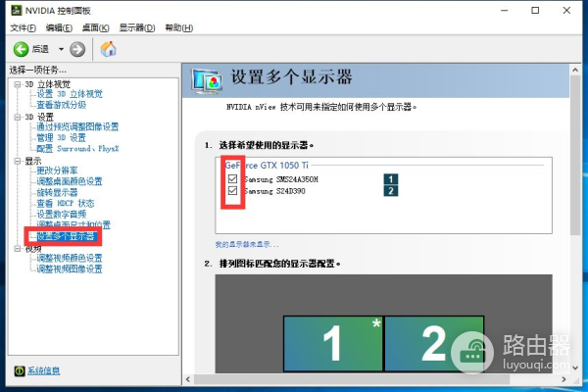This screenshot has height=392, width=588.
Task: Open the Back history dropdown arrow
Action: pyautogui.click(x=61, y=49)
